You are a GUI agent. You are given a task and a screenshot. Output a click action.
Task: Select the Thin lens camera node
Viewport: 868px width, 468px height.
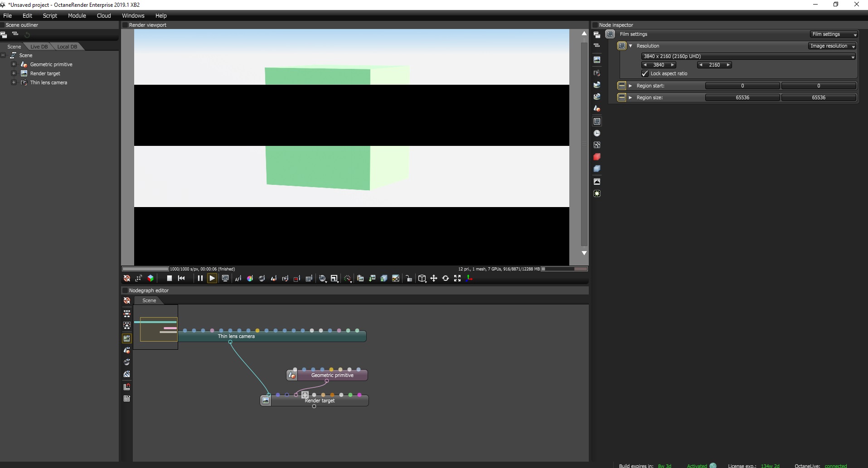tap(272, 336)
